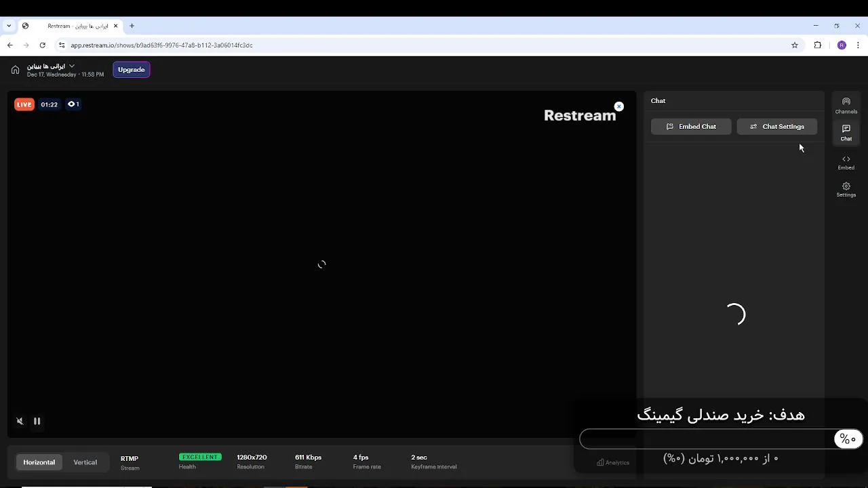This screenshot has width=868, height=488.
Task: Open the browser profile avatar
Action: tap(842, 45)
